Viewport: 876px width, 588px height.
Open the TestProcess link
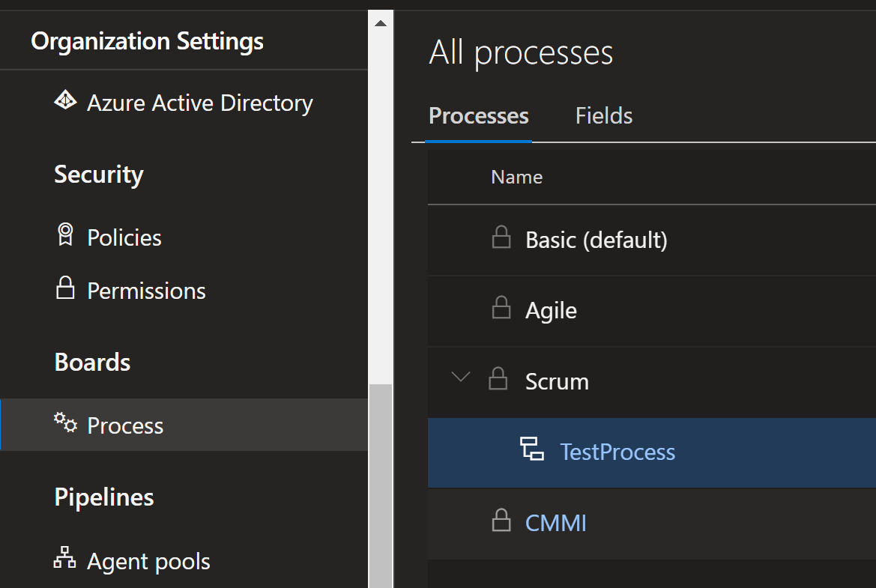click(x=617, y=451)
